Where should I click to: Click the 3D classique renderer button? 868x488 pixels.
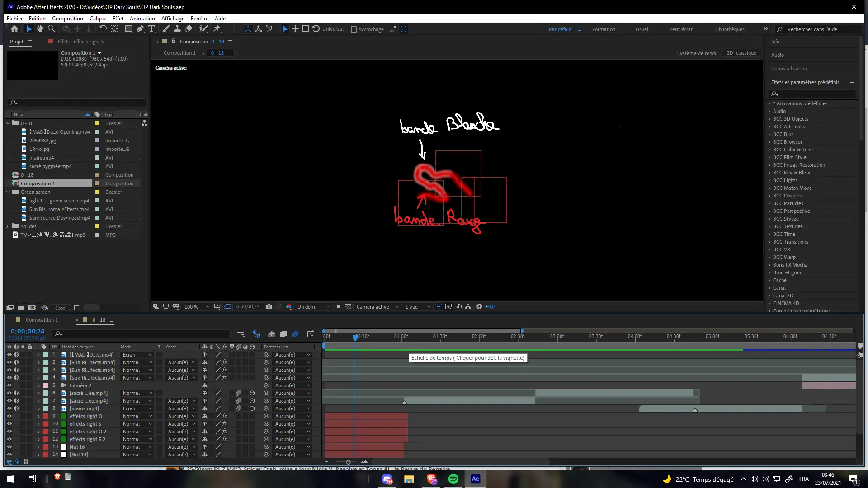pos(741,53)
